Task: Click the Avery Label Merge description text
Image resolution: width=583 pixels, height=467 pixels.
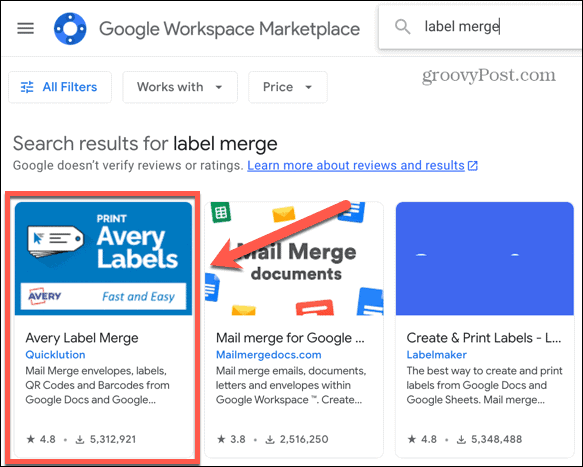Action: tap(97, 385)
